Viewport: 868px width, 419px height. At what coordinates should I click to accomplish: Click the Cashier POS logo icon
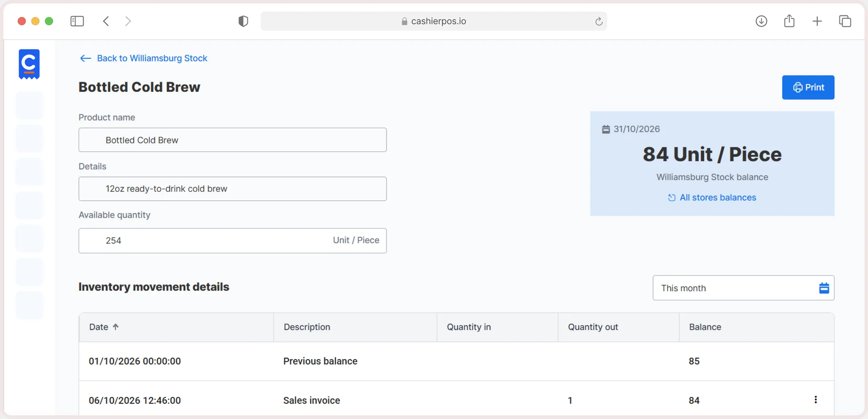(x=29, y=64)
